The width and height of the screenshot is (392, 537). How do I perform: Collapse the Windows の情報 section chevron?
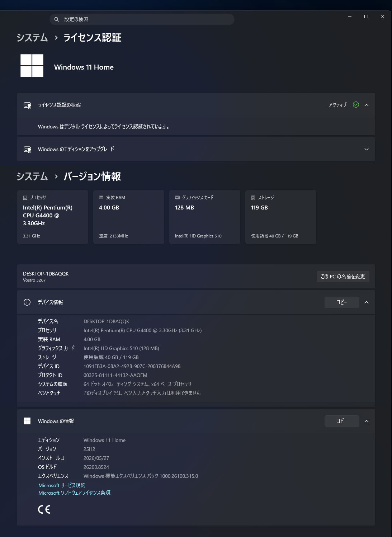(x=367, y=421)
